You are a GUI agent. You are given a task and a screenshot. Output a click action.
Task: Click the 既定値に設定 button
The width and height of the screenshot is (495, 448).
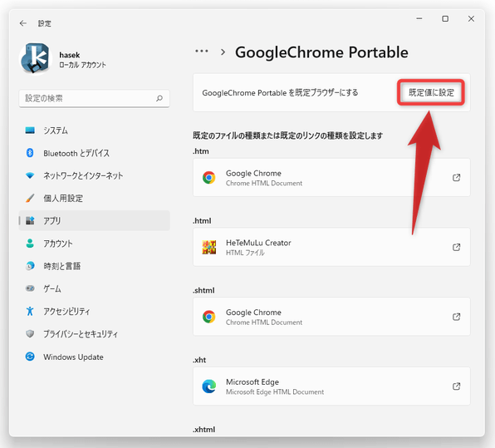[431, 92]
